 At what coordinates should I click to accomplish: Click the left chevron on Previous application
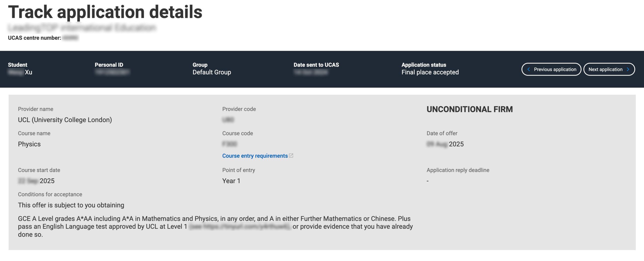529,69
